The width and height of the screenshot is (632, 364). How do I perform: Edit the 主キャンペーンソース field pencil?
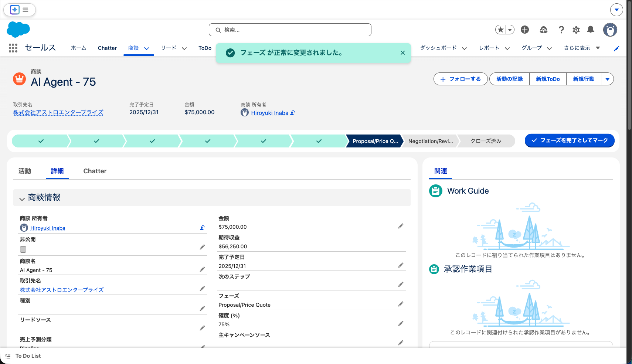[401, 343]
